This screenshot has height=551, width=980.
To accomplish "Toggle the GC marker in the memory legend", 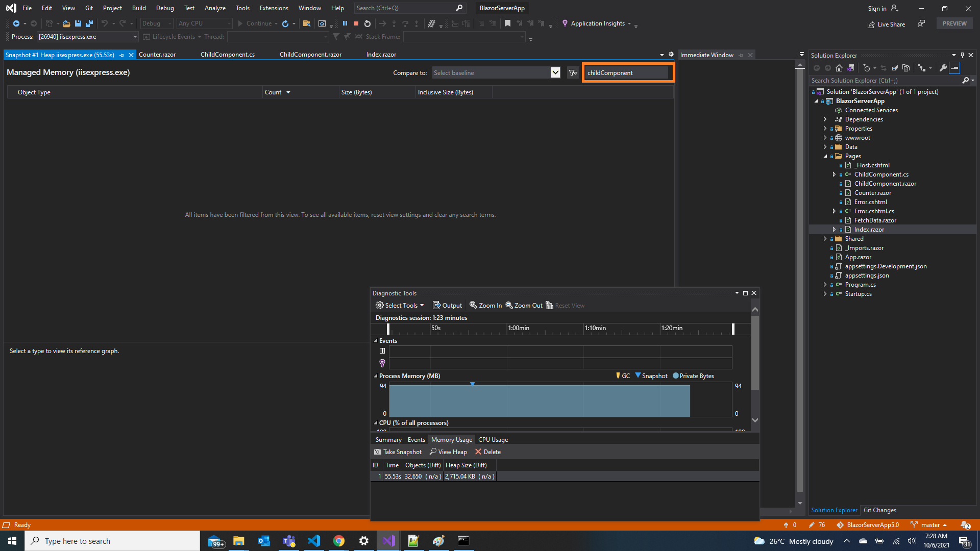I will pos(623,375).
